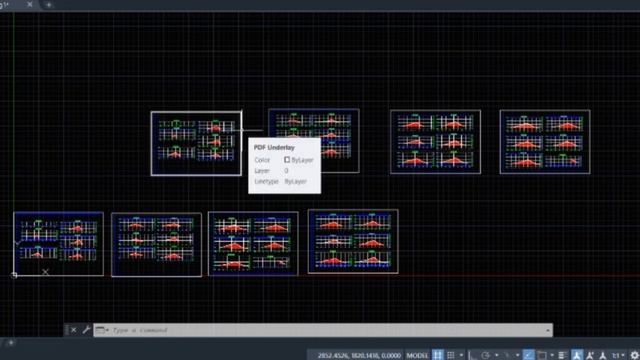Toggle the highlighted object snap tracking icon
Viewport: 640px width, 360px height.
coord(528,355)
